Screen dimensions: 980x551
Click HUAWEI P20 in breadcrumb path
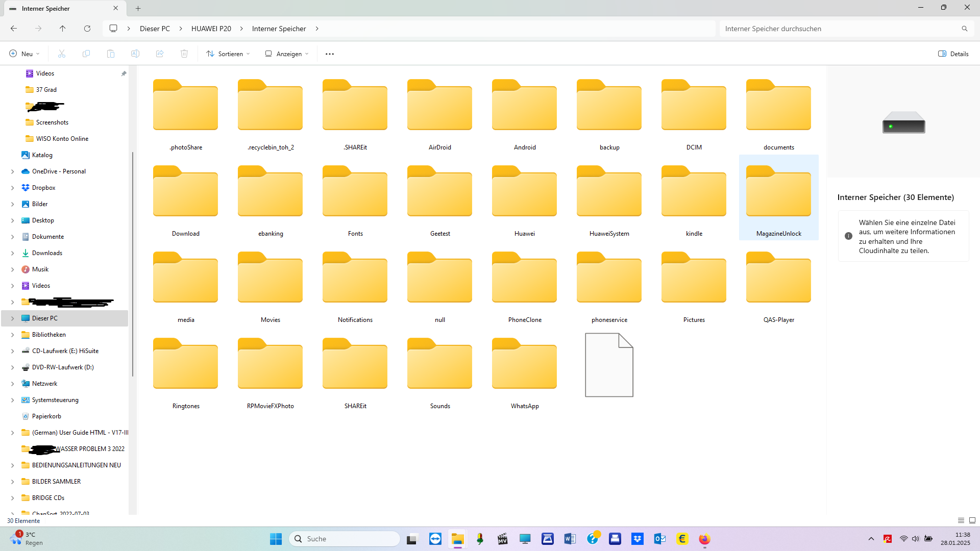click(211, 29)
